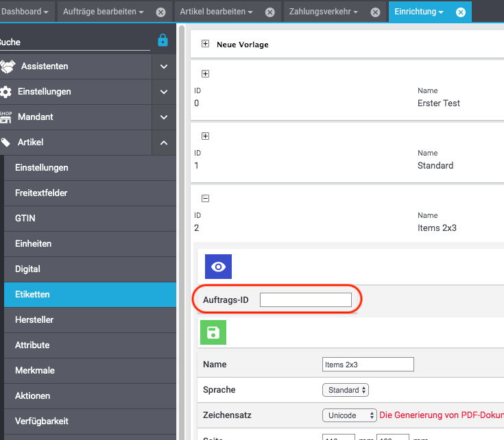
Task: Click the blue lock icon beside search
Action: (x=163, y=40)
